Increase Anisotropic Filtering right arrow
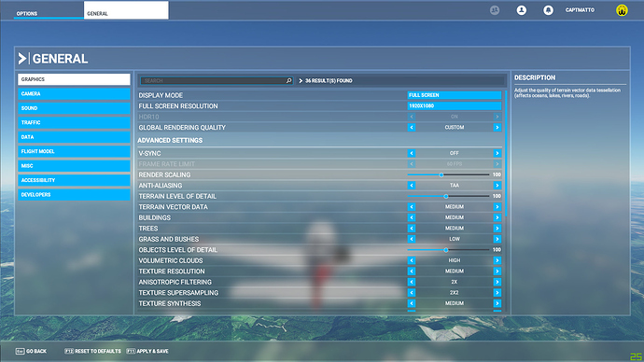 (497, 282)
